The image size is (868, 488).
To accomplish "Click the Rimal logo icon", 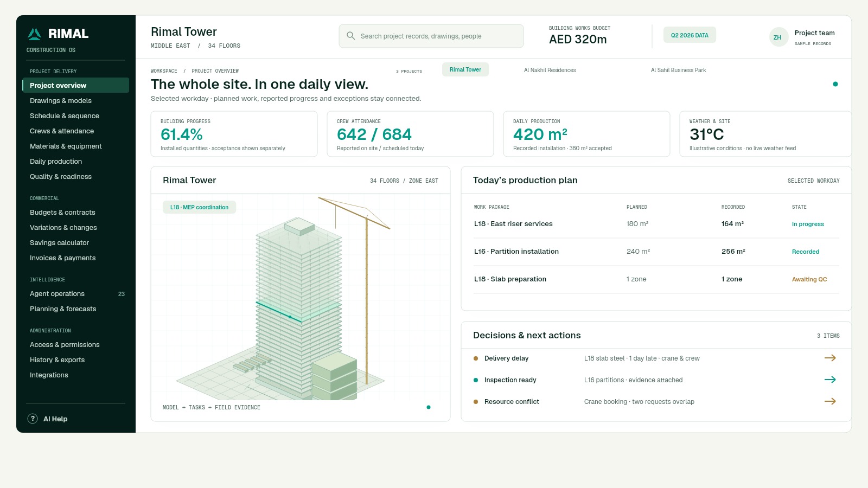I will 34,34.
